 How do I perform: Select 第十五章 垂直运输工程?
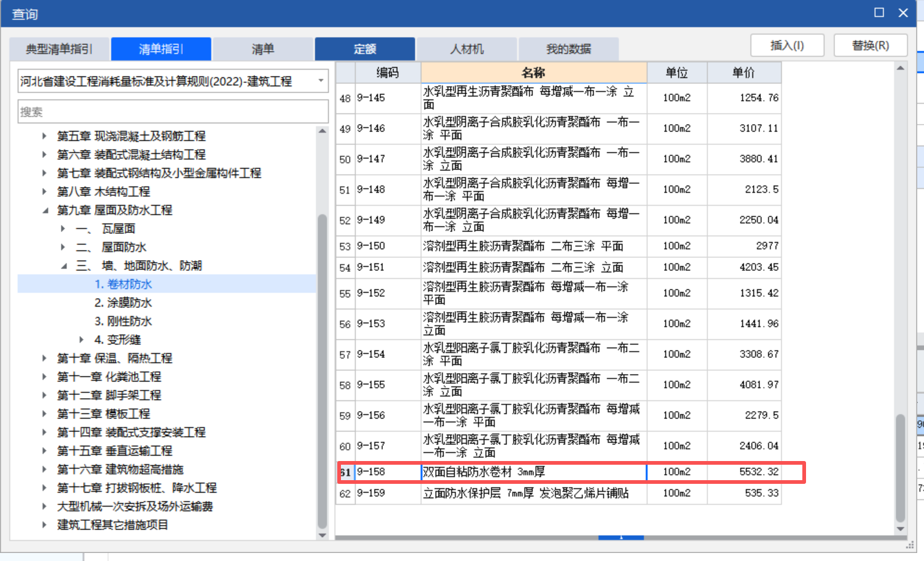click(114, 451)
